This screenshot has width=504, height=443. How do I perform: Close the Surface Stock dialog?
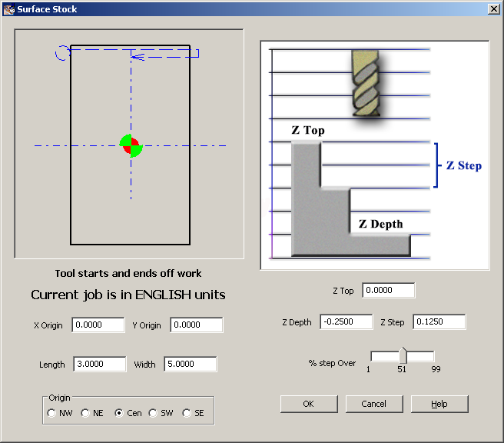click(494, 9)
